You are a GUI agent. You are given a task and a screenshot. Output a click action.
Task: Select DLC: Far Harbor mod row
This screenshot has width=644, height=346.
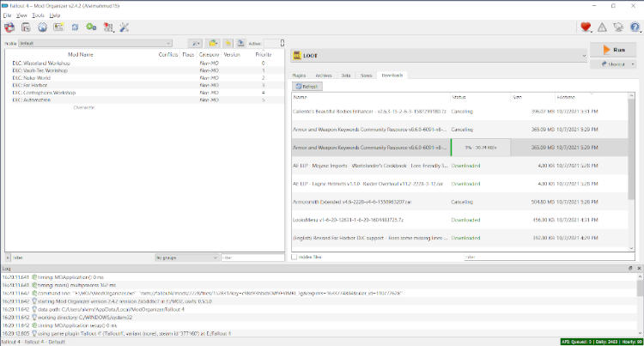click(x=143, y=85)
